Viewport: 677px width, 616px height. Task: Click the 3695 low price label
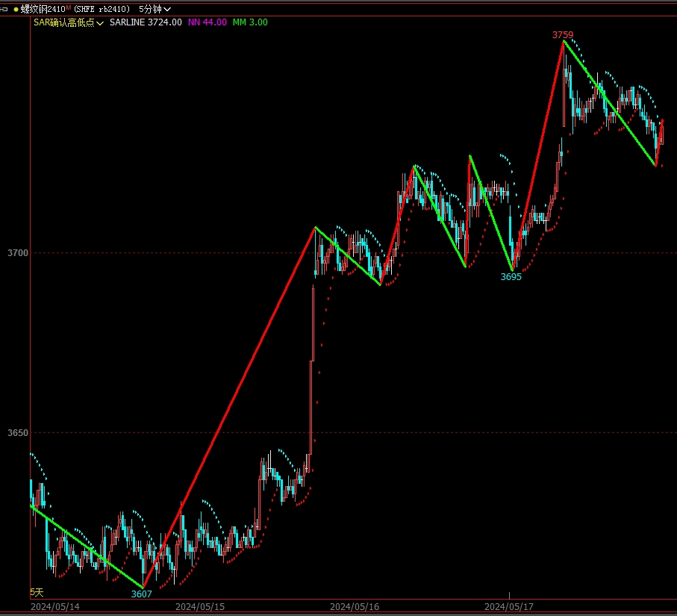click(511, 276)
